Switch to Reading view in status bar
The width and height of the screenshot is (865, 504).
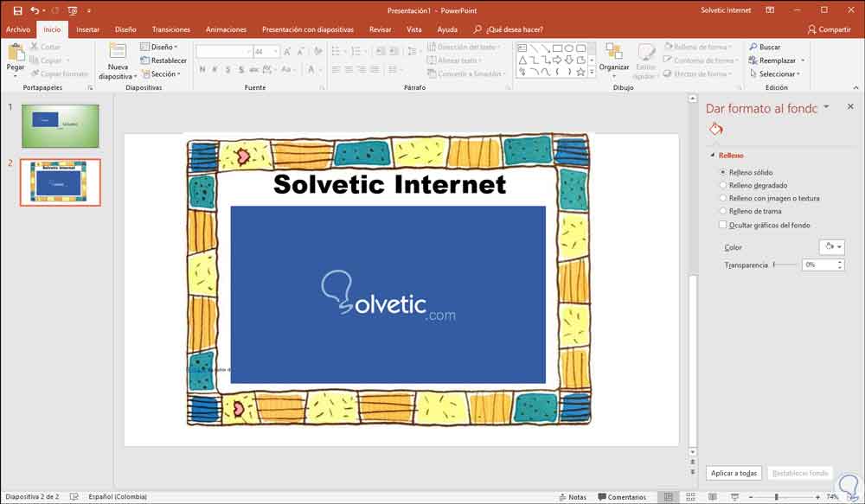[x=712, y=497]
